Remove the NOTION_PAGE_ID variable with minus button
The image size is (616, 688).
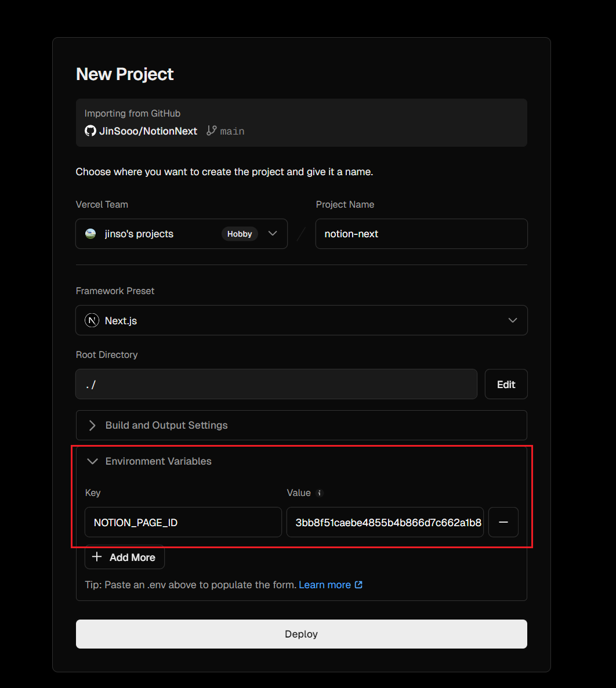[503, 522]
